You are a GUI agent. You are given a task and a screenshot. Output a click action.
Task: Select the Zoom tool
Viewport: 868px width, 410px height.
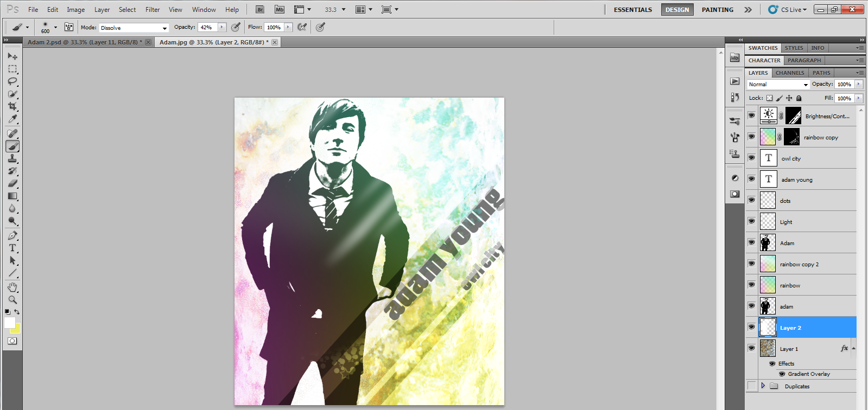[x=12, y=299]
